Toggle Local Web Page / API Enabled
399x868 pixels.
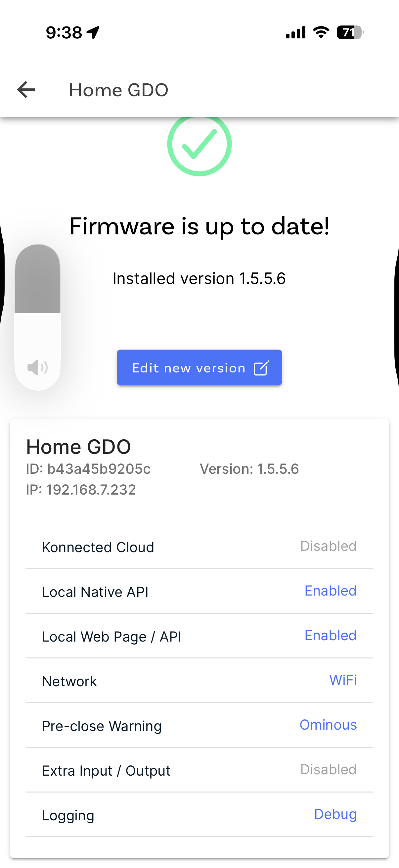click(330, 636)
